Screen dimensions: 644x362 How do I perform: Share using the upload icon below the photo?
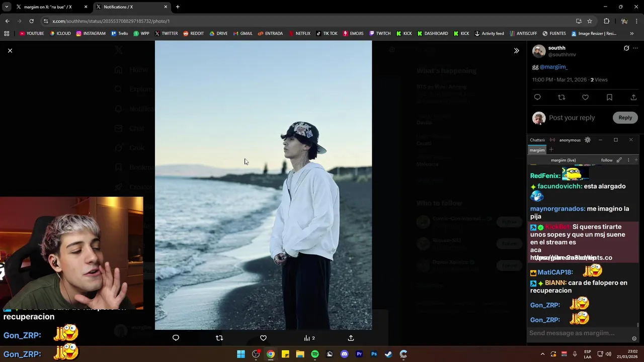click(351, 338)
